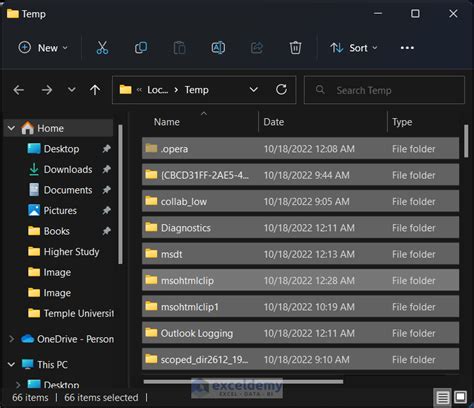Viewport: 474px width, 408px height.
Task: Unpin Books using its pin icon
Action: (106, 231)
